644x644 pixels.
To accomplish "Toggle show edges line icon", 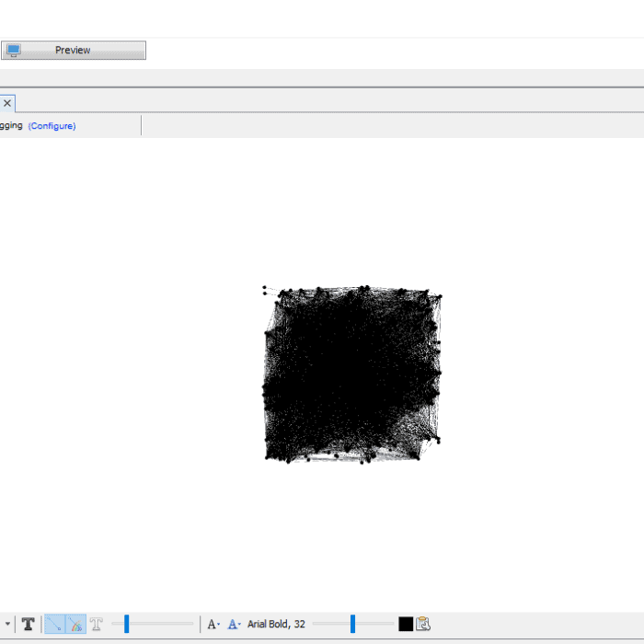I will tap(54, 625).
